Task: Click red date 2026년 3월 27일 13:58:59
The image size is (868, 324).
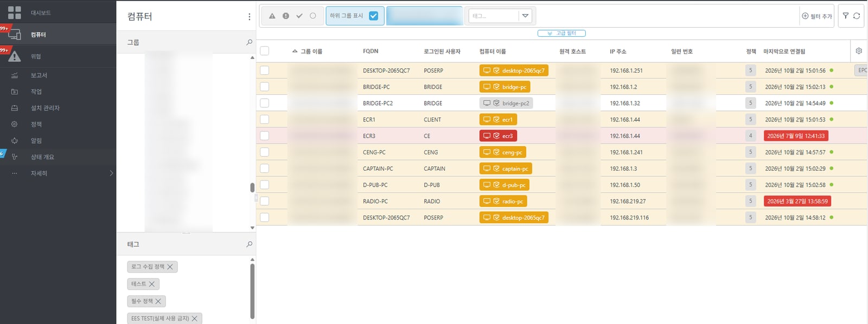Action: pyautogui.click(x=797, y=201)
